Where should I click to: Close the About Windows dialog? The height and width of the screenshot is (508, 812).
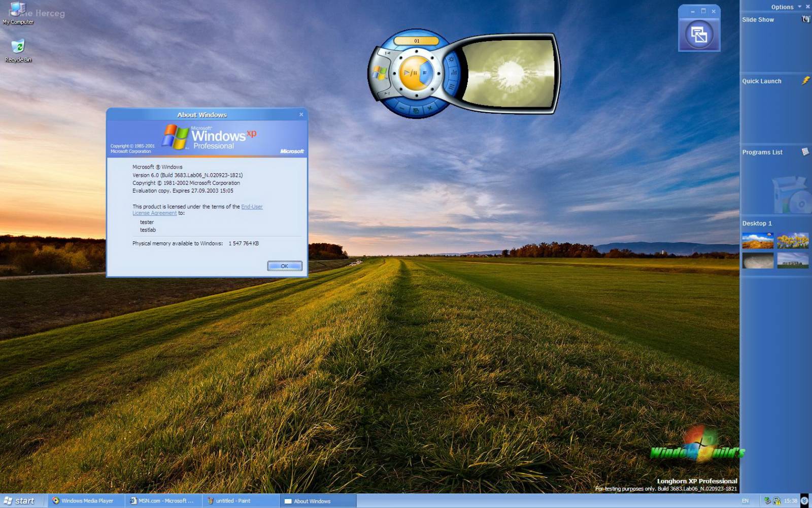pyautogui.click(x=301, y=114)
